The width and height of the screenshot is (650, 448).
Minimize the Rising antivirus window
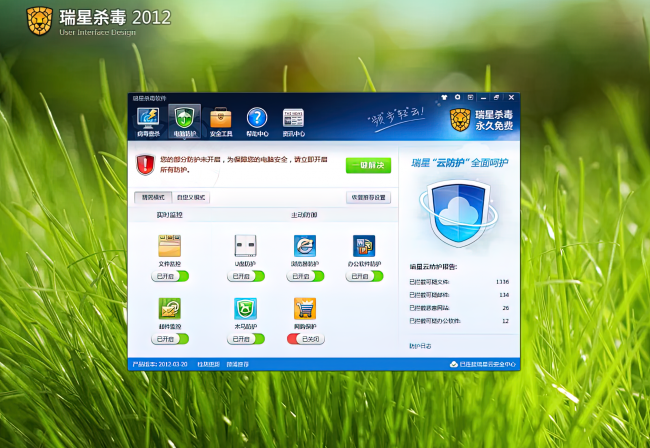[x=483, y=97]
